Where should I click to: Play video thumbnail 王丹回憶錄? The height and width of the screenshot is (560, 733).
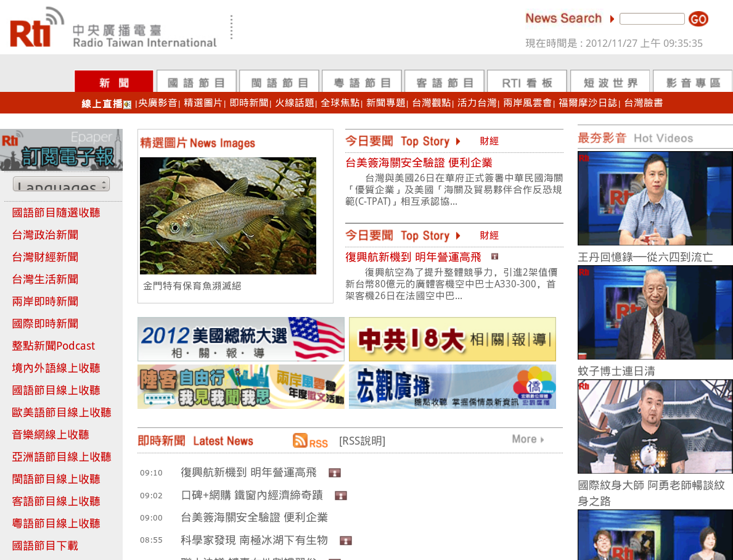[x=655, y=199]
